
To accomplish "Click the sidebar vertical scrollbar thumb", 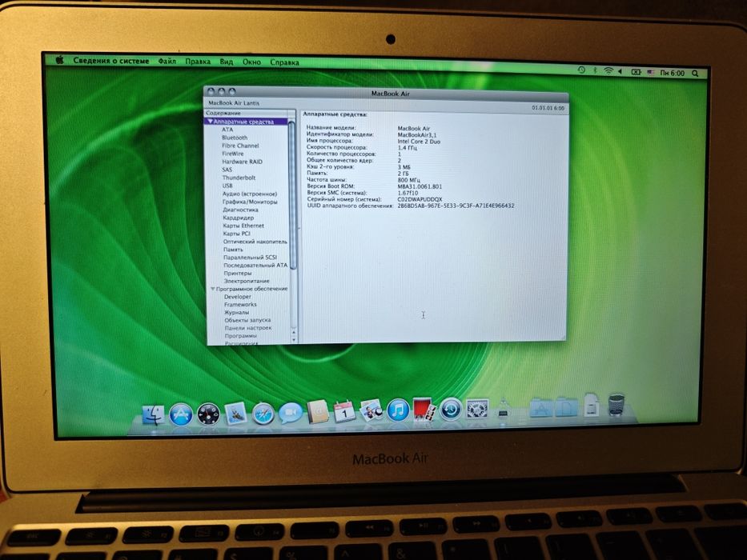I will click(x=292, y=194).
